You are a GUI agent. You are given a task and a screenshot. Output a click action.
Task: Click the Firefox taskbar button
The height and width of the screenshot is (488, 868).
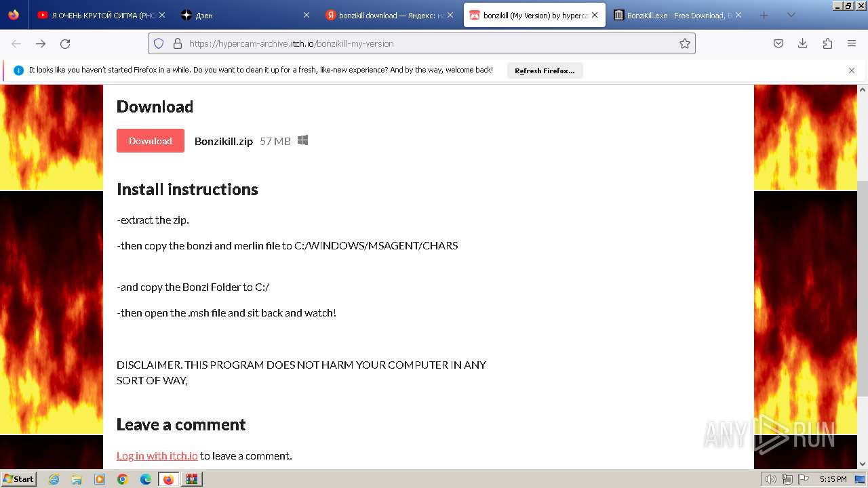[169, 479]
